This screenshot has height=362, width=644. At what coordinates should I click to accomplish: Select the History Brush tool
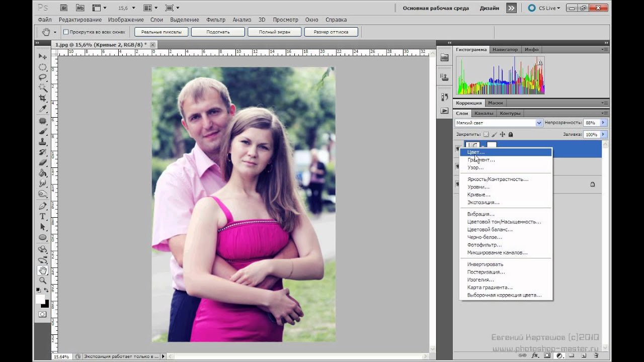(x=43, y=152)
